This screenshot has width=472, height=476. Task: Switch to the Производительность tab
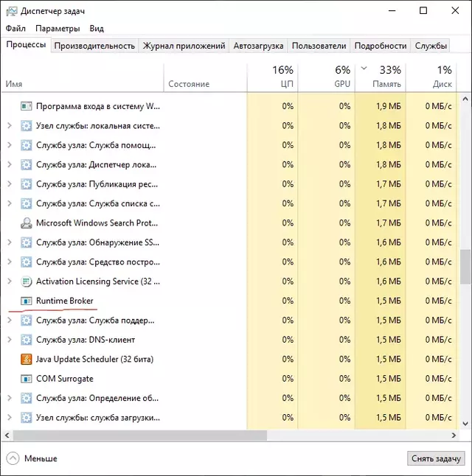point(94,46)
